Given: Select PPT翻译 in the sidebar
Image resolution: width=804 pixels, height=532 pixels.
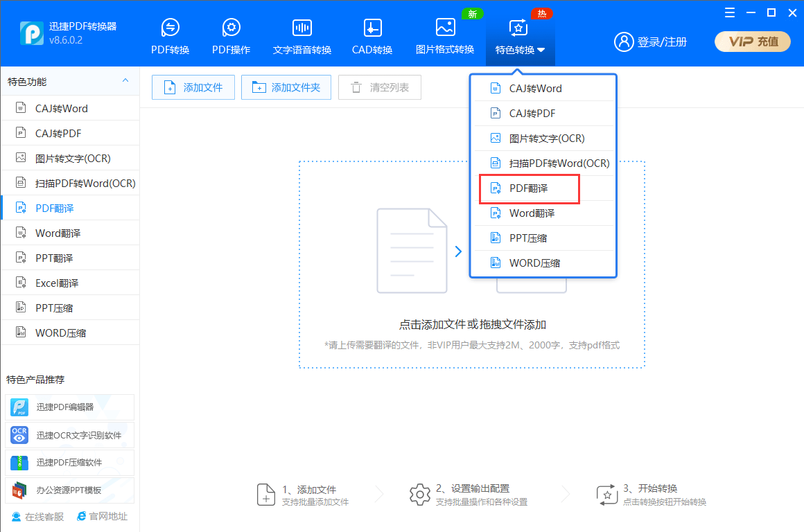Looking at the screenshot, I should (70, 258).
